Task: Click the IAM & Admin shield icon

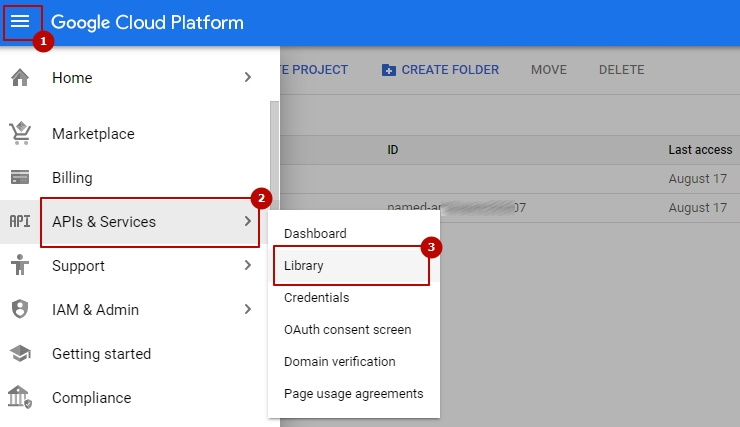Action: point(20,309)
